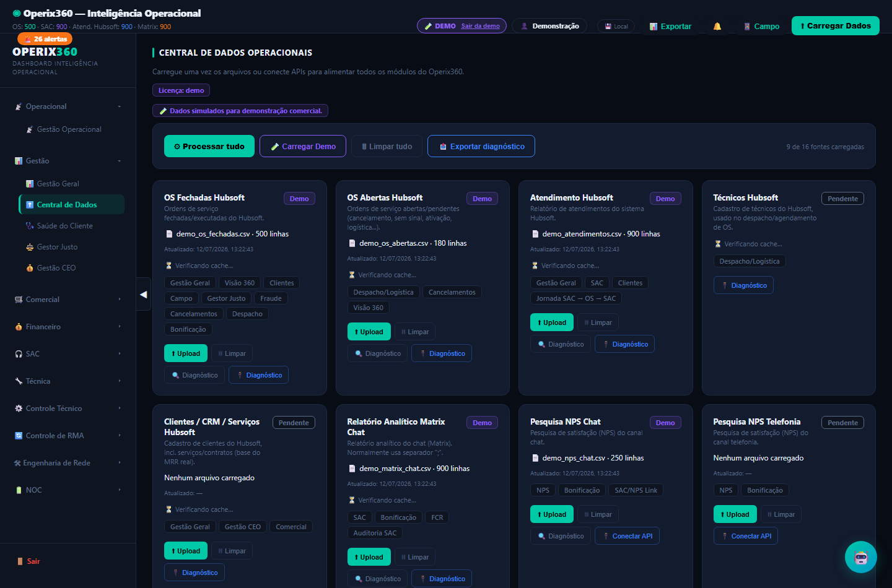The width and height of the screenshot is (892, 588).
Task: Collapse the Gestão sidebar group
Action: [x=68, y=161]
